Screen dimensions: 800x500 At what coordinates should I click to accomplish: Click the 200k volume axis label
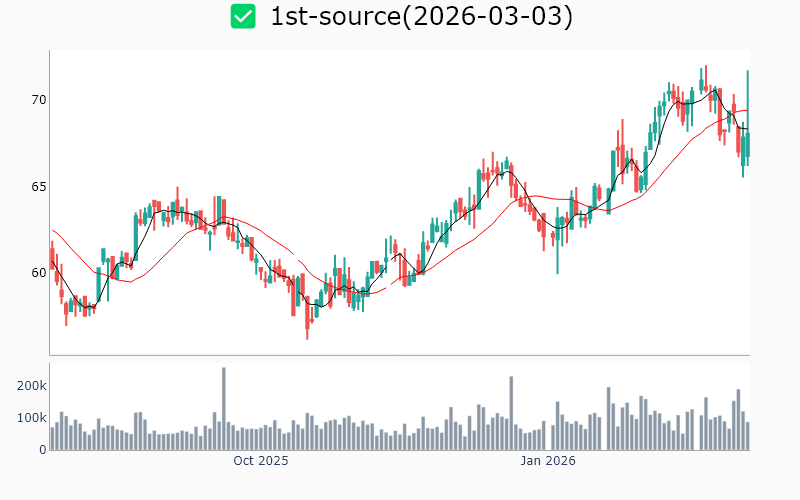point(30,386)
